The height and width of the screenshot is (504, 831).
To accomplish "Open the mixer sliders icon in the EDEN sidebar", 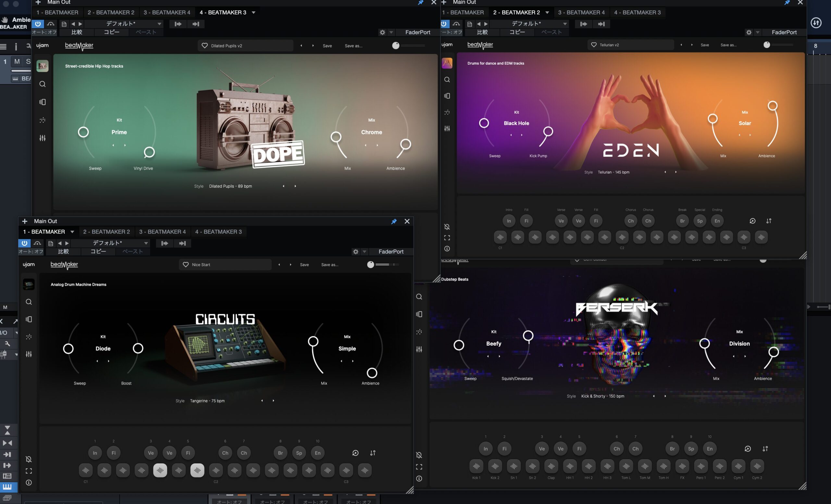I will point(447,129).
